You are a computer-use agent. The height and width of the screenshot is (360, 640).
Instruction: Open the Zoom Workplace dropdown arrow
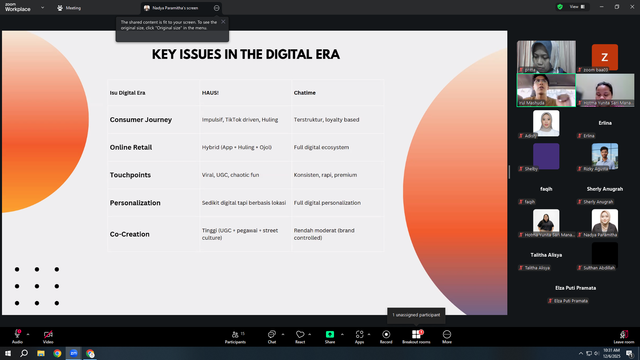[x=42, y=8]
